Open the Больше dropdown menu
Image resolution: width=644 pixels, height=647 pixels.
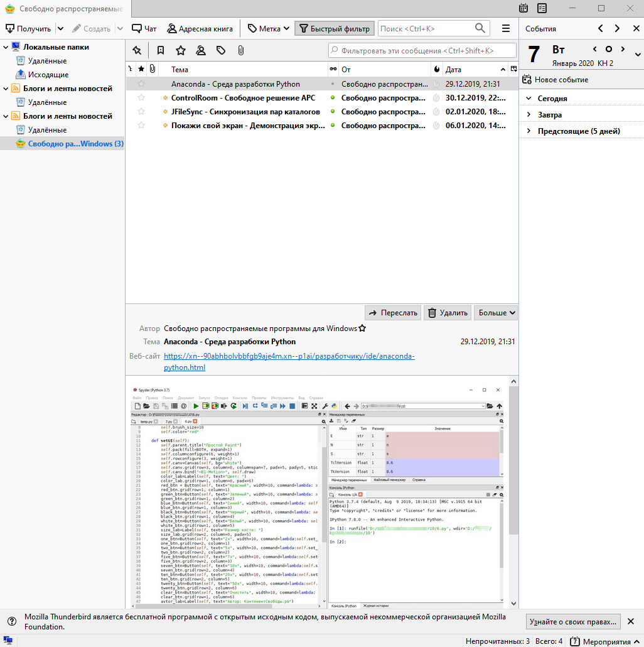tap(496, 313)
